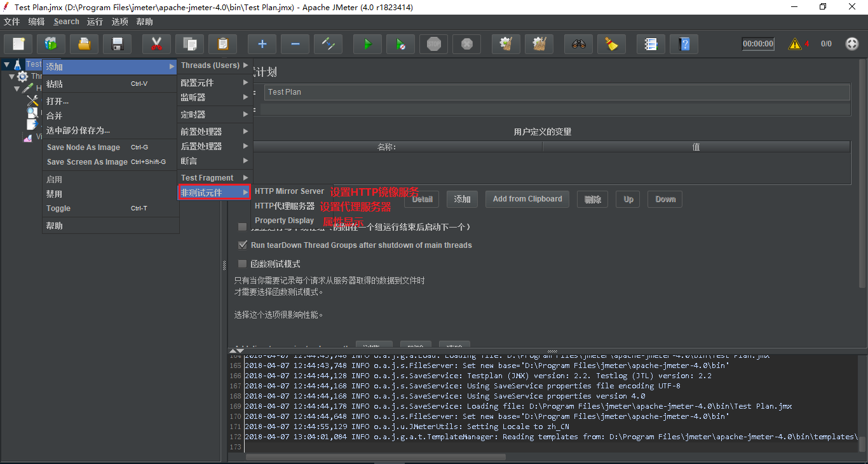Click 禁用 in the context menu
This screenshot has height=464, width=868.
coord(110,194)
